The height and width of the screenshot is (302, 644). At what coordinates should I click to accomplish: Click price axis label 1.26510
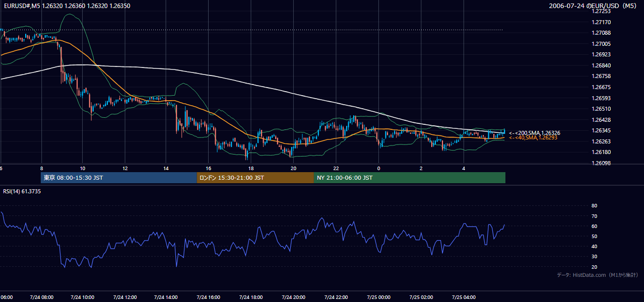coord(602,109)
